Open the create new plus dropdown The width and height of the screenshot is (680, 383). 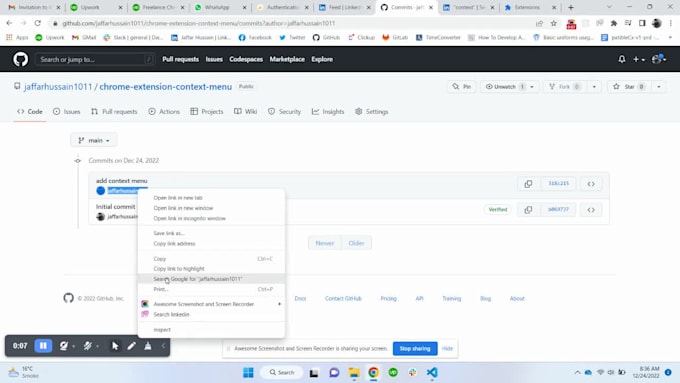click(639, 59)
